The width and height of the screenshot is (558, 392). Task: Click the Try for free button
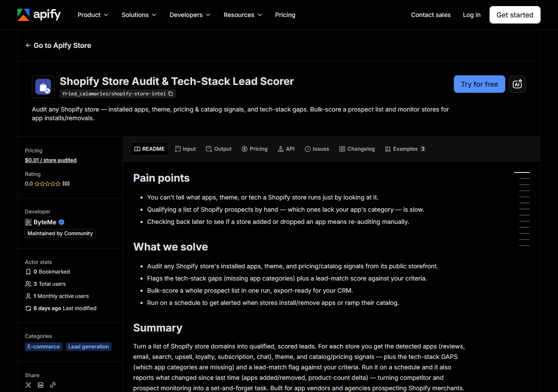click(480, 84)
